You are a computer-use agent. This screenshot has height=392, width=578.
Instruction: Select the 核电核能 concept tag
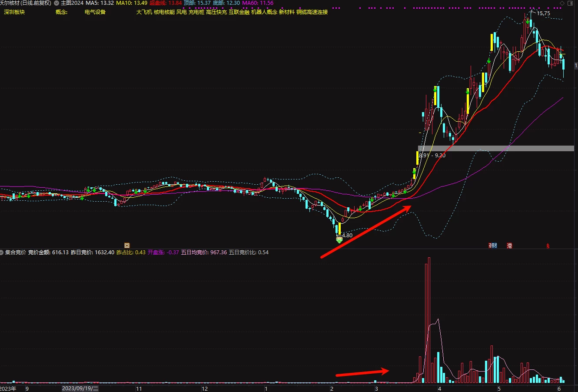pos(164,12)
